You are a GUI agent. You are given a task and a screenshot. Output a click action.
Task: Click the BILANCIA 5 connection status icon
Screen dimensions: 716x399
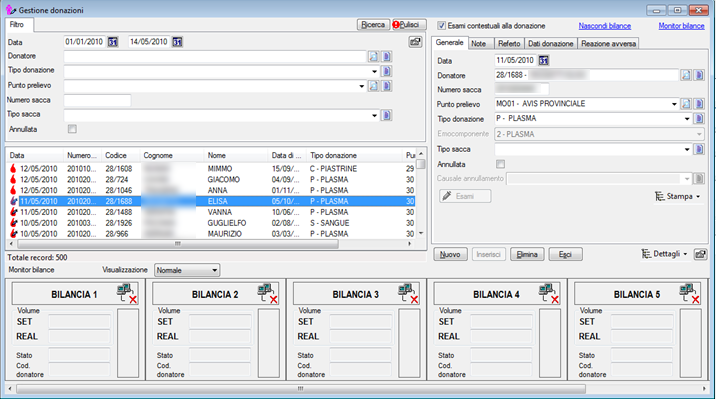click(x=689, y=294)
